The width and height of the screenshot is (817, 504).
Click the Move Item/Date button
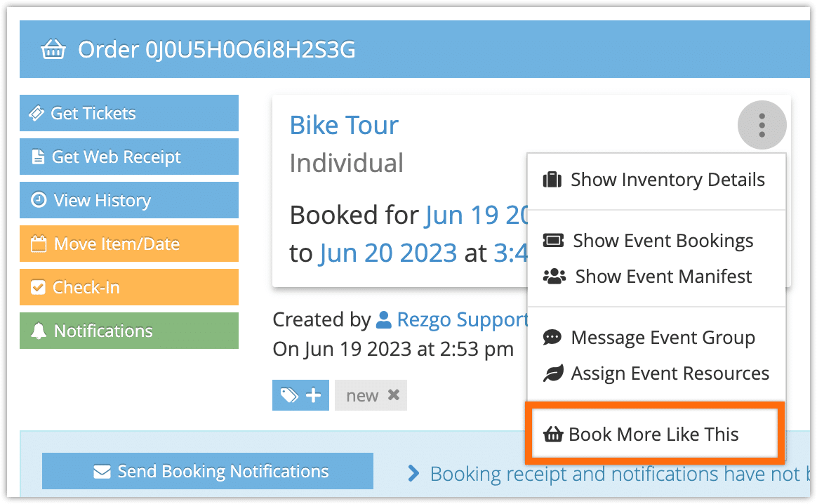coord(129,244)
